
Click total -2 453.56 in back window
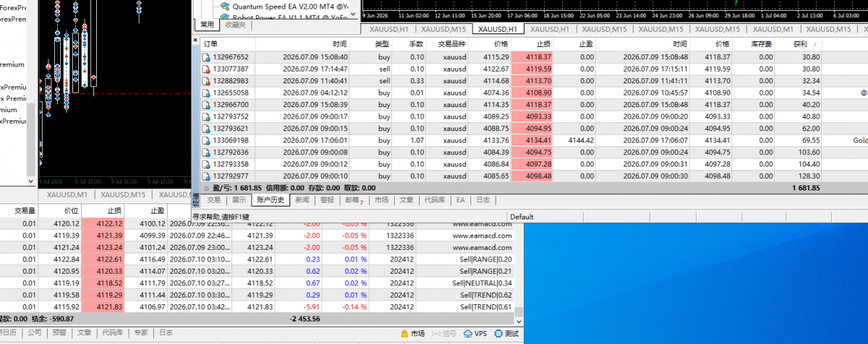(305, 318)
